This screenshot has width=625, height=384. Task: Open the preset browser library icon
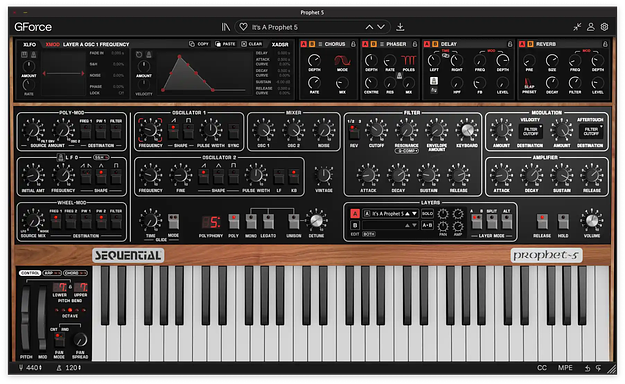(226, 27)
